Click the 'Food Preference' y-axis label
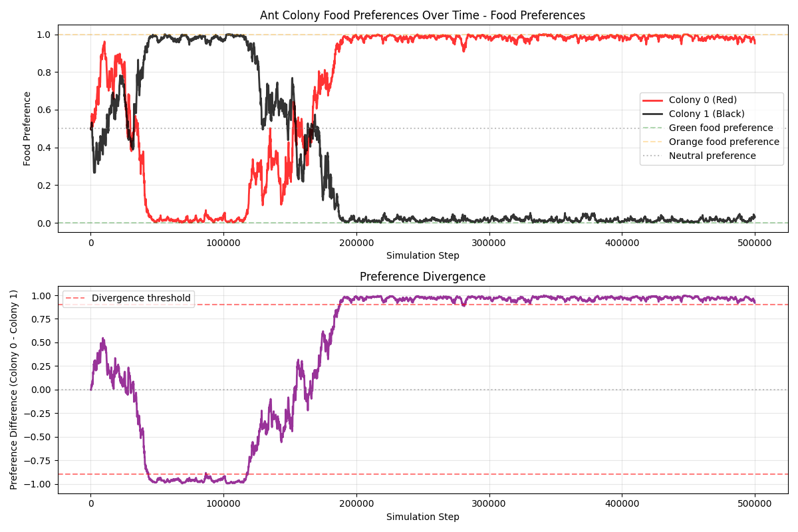The height and width of the screenshot is (532, 798). point(27,128)
